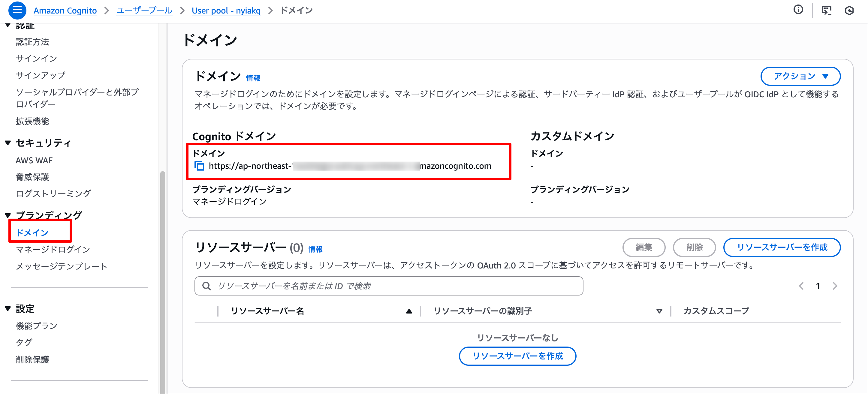Click top リソースサーバーを作成 button in header row
Viewport: 868px width, 394px height.
coord(782,247)
